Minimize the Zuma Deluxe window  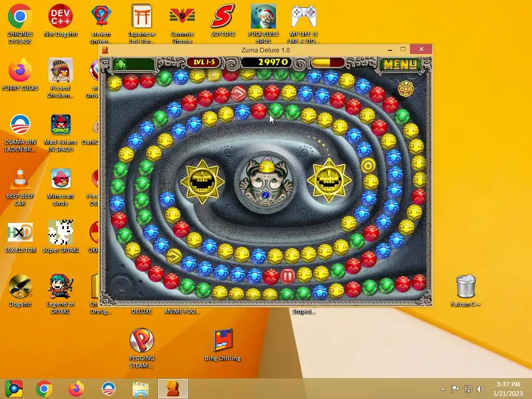click(x=390, y=49)
